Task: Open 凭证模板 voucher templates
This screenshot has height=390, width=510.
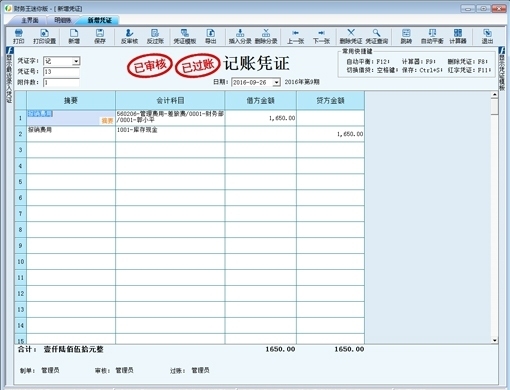Action: 184,36
